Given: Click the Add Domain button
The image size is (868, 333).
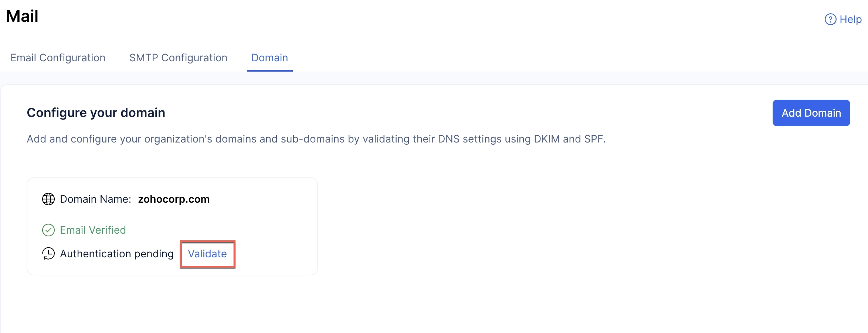Looking at the screenshot, I should (x=811, y=113).
